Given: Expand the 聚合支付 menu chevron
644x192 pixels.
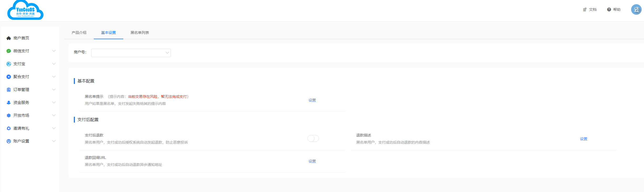Looking at the screenshot, I should 54,77.
